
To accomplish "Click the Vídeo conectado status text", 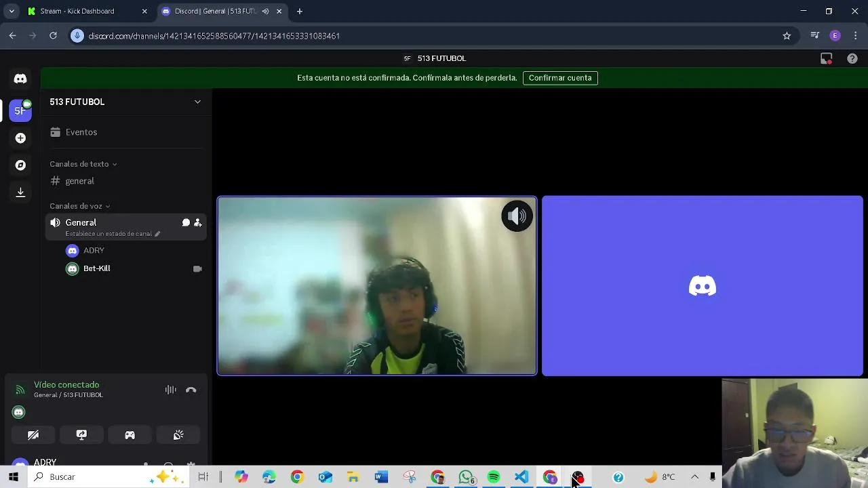I will 66,385.
